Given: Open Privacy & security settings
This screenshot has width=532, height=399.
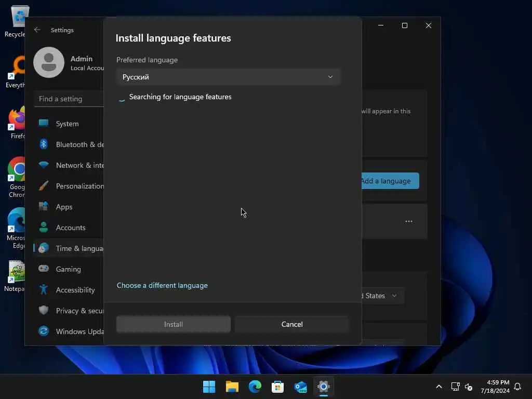Looking at the screenshot, I should coord(69,311).
